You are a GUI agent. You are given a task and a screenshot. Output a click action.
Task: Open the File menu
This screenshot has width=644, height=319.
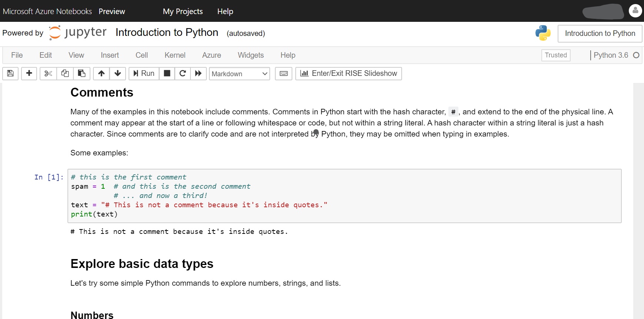[17, 55]
